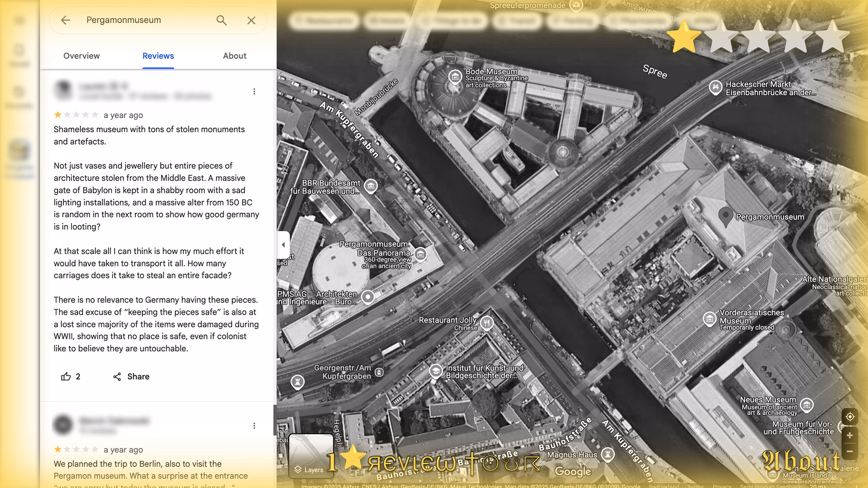
Task: Select the Magnus-Haus marker
Action: (x=608, y=454)
